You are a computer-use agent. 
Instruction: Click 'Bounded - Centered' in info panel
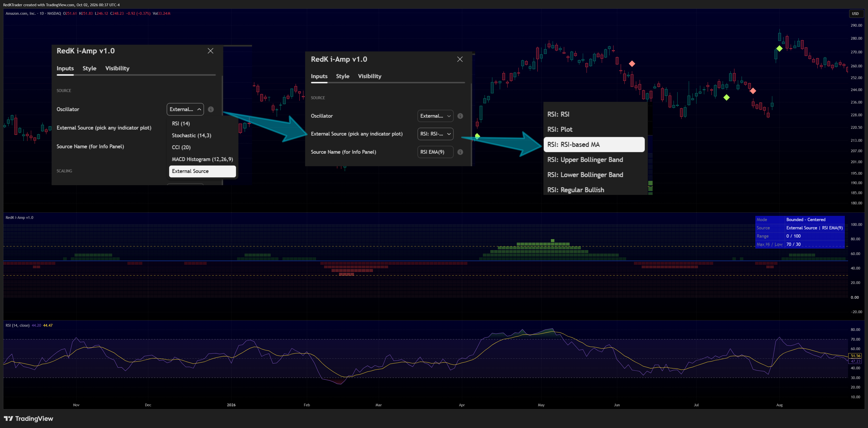coord(806,220)
